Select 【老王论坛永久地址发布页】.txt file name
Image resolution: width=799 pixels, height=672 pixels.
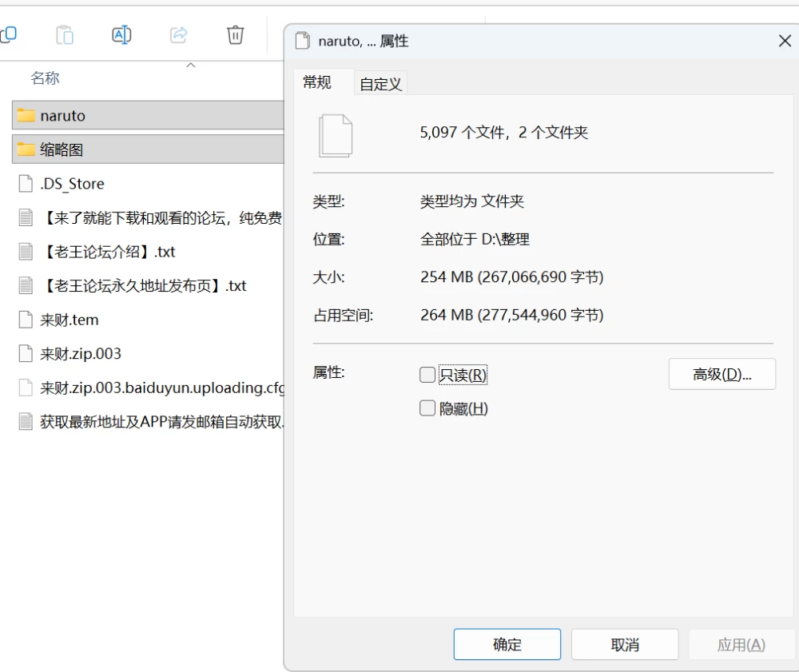click(x=144, y=285)
